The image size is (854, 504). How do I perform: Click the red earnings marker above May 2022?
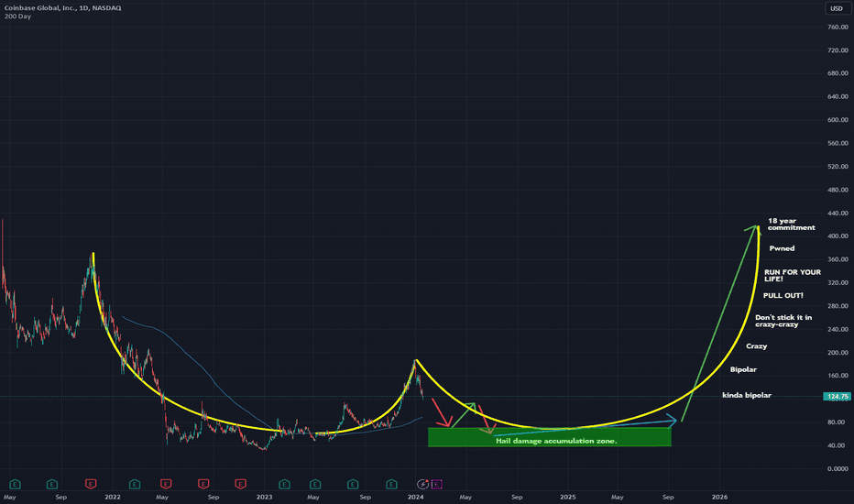[166, 484]
